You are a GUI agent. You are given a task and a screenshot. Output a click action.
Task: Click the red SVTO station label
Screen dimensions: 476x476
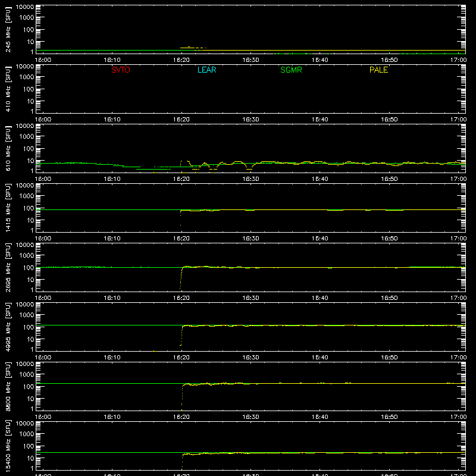(121, 70)
